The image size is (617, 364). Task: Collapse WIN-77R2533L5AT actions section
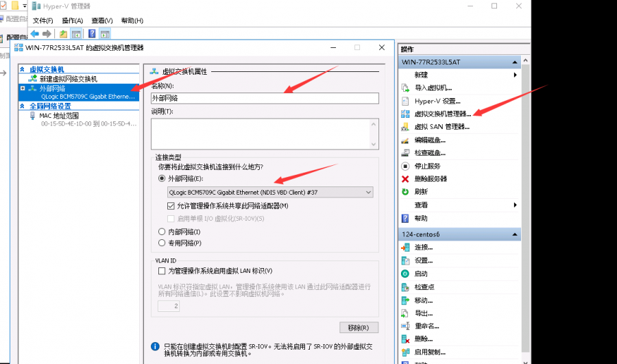pyautogui.click(x=515, y=62)
